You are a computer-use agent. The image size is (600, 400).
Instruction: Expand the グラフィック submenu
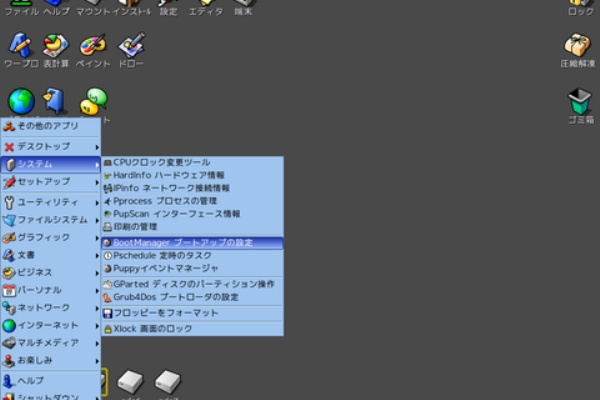[51, 237]
